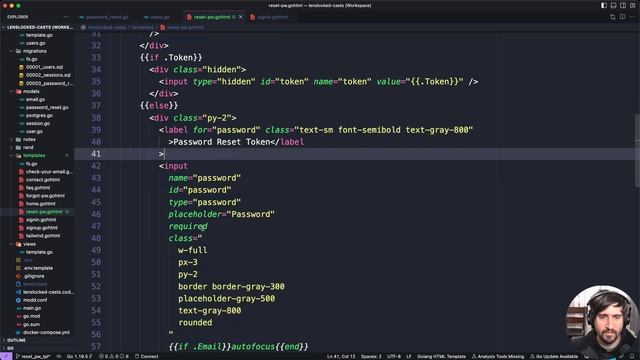Open email.go in models
640x360 pixels.
[36, 99]
